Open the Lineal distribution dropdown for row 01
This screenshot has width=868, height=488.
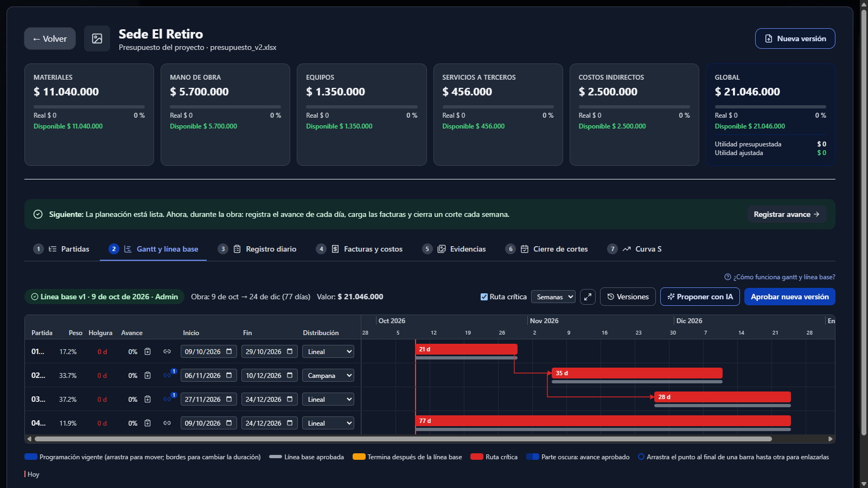point(328,351)
